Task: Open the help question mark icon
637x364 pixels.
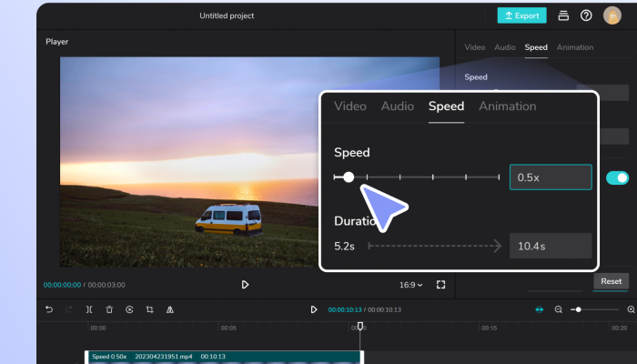Action: tap(586, 15)
